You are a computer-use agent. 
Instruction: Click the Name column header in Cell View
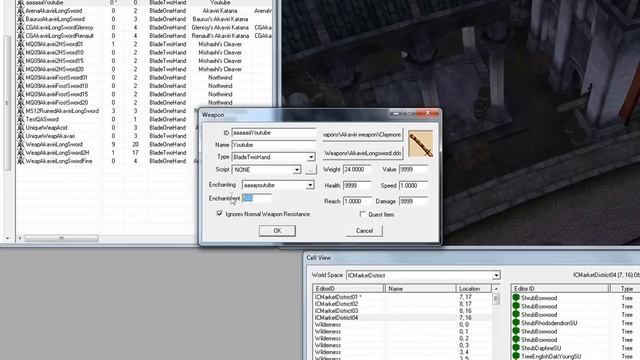(420, 289)
